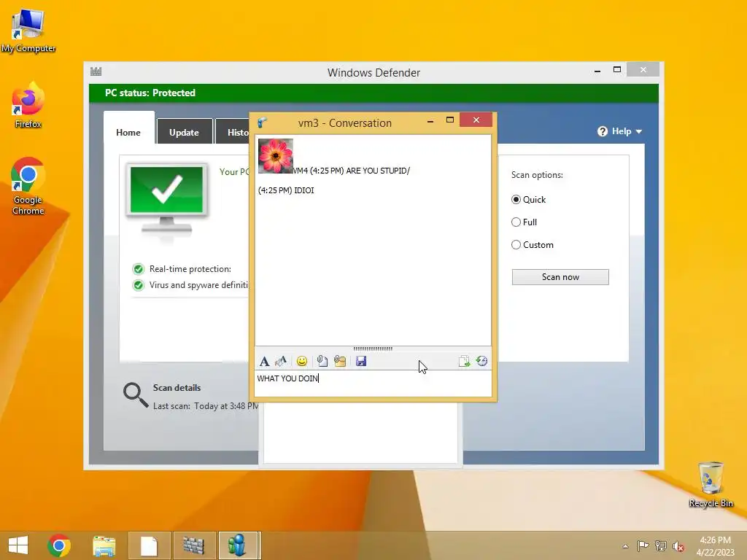
Task: Click the attach folder icon
Action: pos(340,362)
